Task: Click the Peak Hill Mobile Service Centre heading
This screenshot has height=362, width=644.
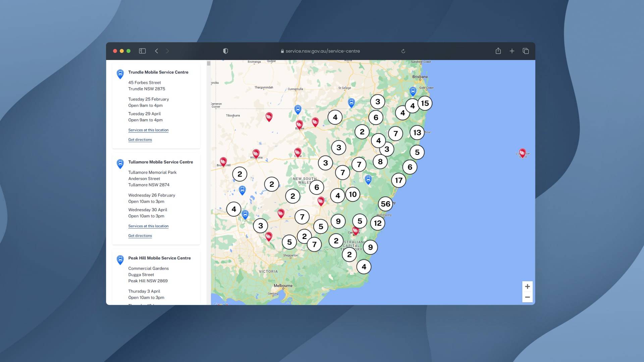Action: pyautogui.click(x=159, y=258)
